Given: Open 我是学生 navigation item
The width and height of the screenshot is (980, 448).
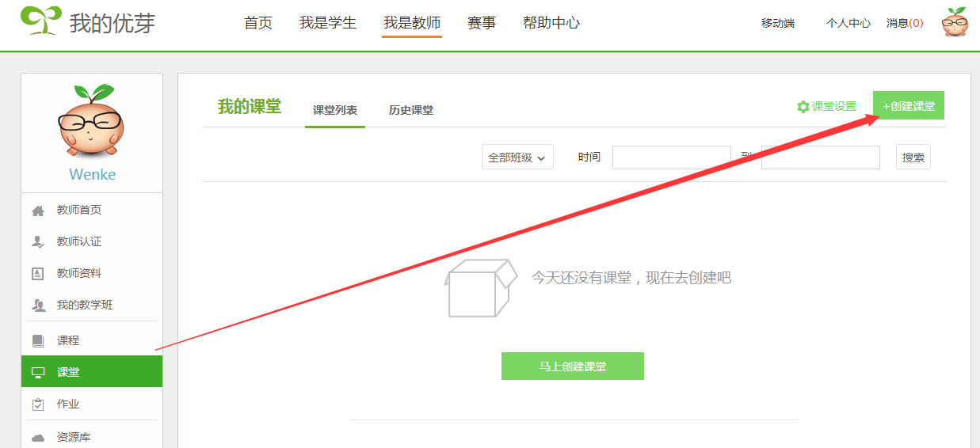Looking at the screenshot, I should point(328,23).
